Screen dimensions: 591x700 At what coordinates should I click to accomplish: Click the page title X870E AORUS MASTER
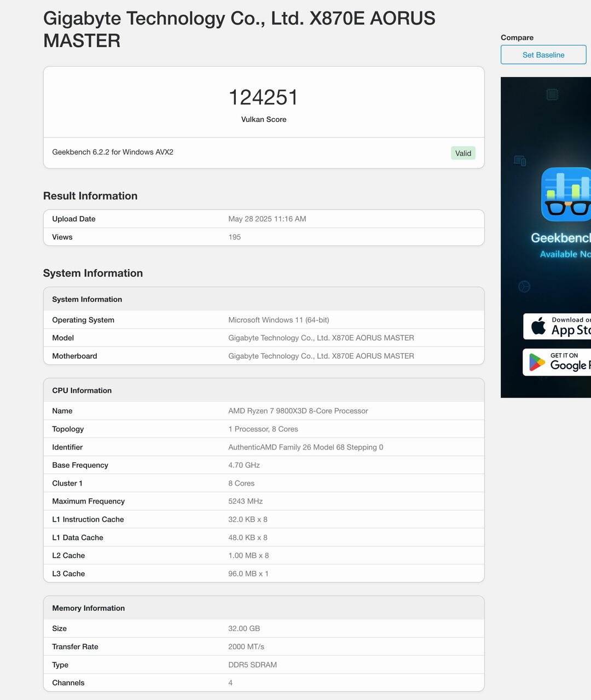point(239,29)
